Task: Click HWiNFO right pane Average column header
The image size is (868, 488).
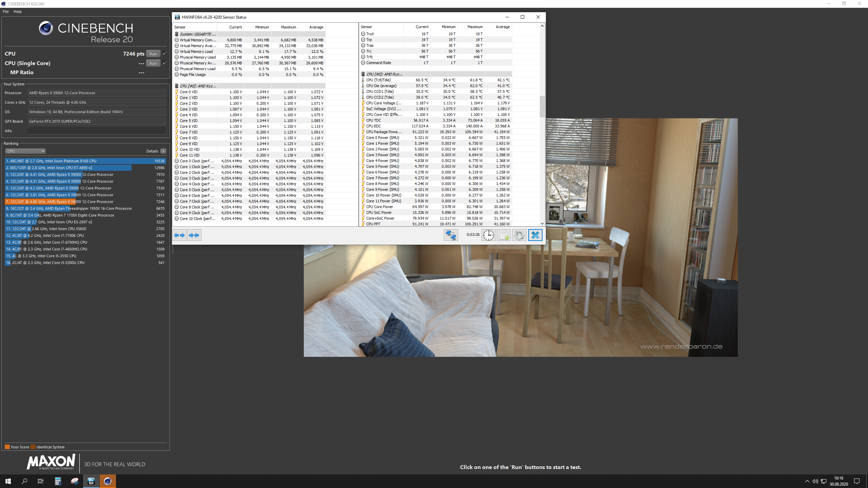Action: pyautogui.click(x=498, y=27)
